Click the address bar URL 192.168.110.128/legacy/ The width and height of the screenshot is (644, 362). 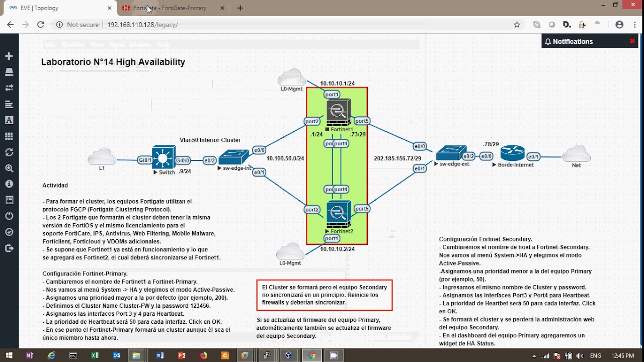pyautogui.click(x=142, y=24)
